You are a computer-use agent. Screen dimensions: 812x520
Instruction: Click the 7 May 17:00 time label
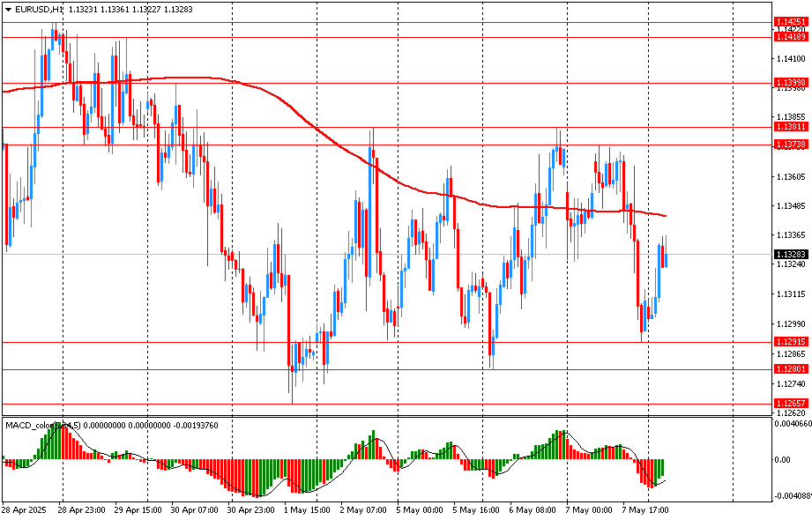click(646, 510)
